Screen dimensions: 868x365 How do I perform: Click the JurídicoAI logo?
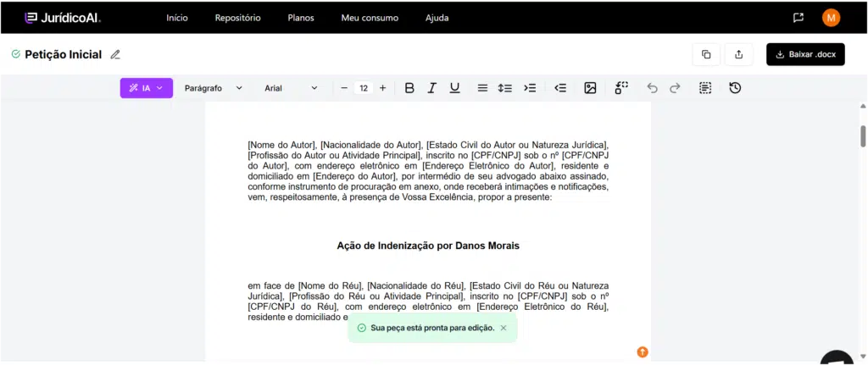(63, 18)
